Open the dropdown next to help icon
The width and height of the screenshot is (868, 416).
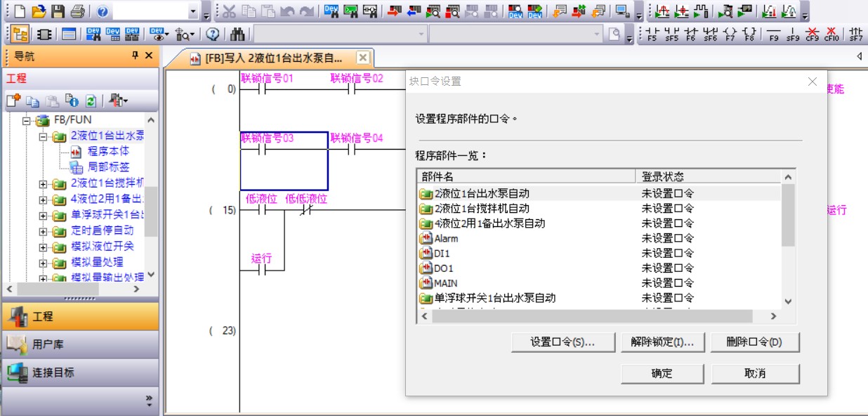click(194, 11)
